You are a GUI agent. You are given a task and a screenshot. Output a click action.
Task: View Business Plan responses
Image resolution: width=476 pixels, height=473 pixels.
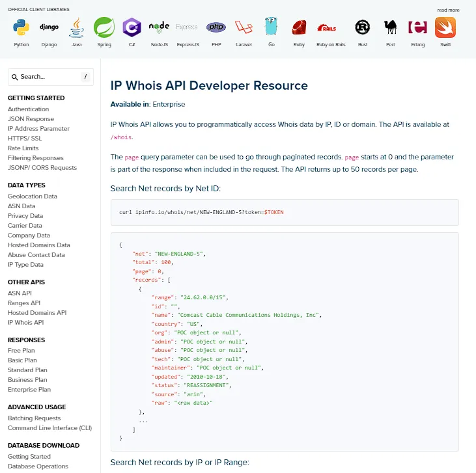(x=27, y=379)
